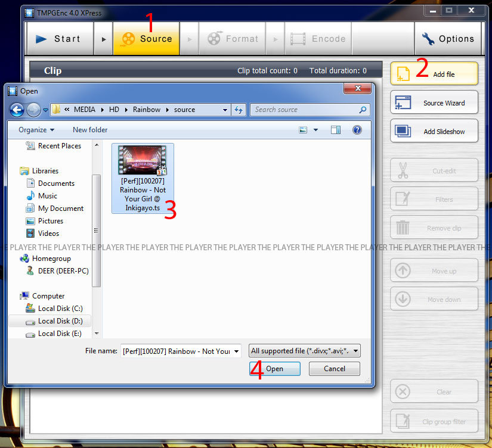
Task: Click the MEDIA breadcrumb in address bar
Action: pos(85,110)
